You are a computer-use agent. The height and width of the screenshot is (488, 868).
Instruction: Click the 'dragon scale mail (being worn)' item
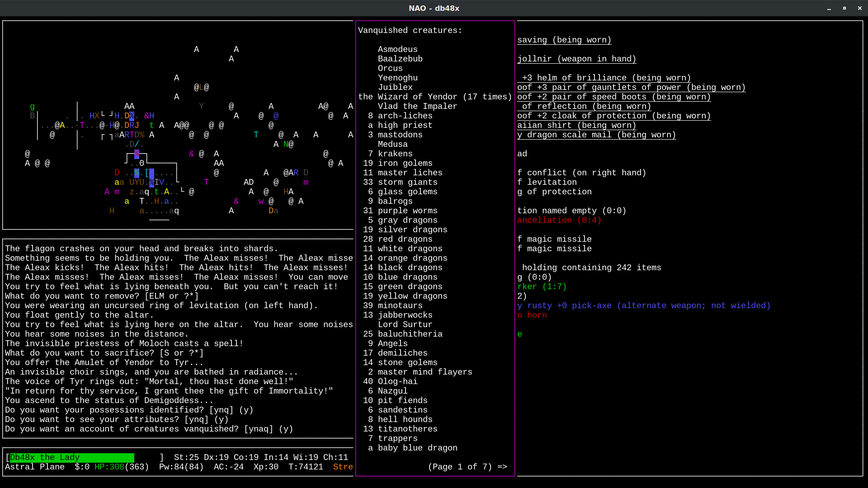(596, 135)
